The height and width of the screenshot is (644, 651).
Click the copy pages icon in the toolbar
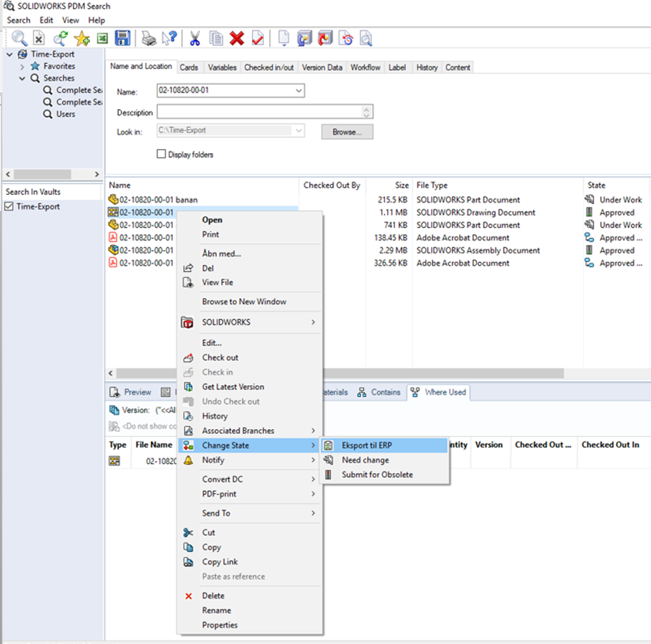[x=216, y=38]
